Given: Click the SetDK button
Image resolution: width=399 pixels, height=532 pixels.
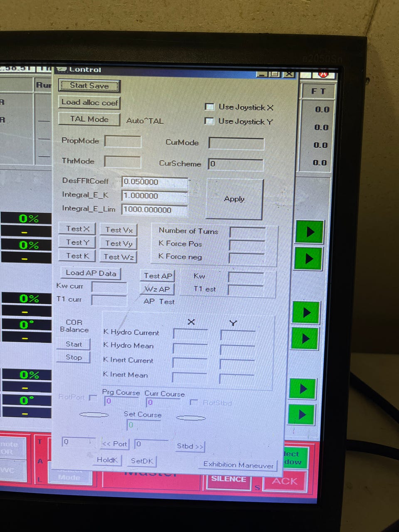Looking at the screenshot, I should (x=142, y=461).
